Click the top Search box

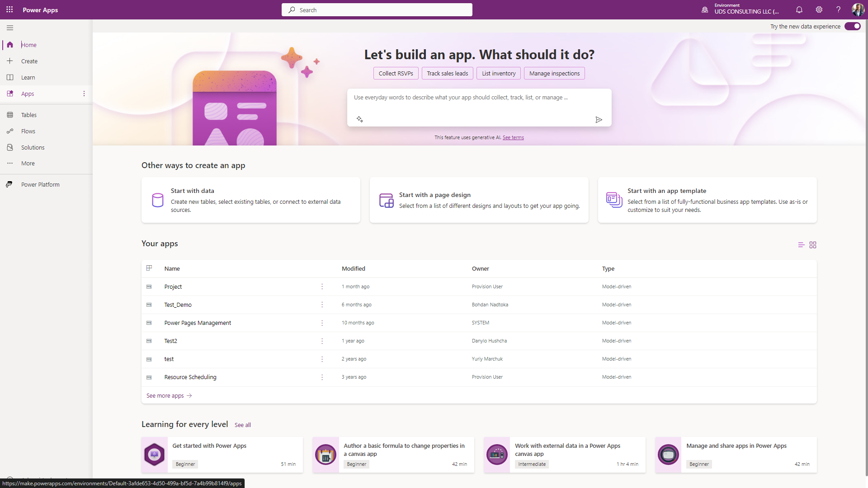pos(377,9)
